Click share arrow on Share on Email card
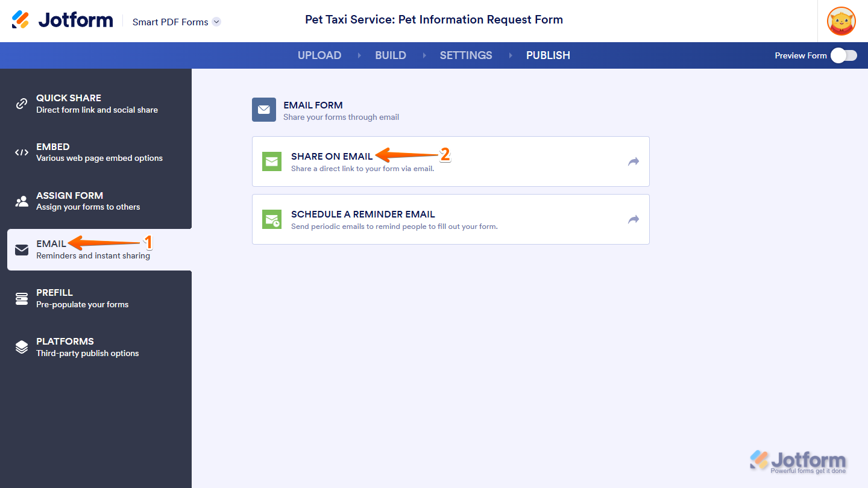868x488 pixels. pyautogui.click(x=633, y=161)
